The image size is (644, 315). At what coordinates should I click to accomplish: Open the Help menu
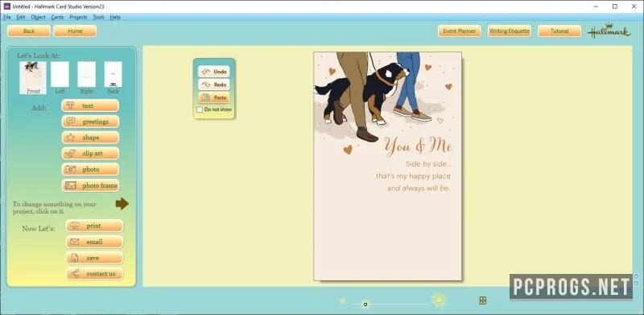(115, 17)
